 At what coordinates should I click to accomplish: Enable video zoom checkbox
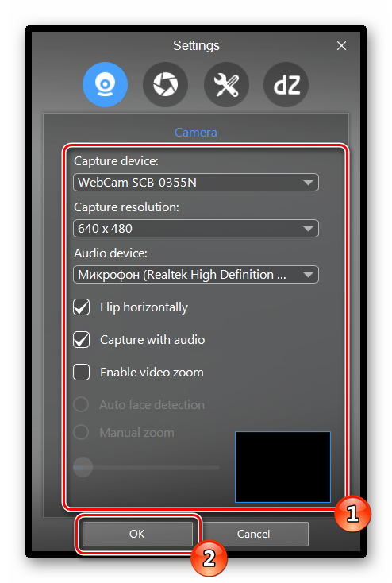82,373
